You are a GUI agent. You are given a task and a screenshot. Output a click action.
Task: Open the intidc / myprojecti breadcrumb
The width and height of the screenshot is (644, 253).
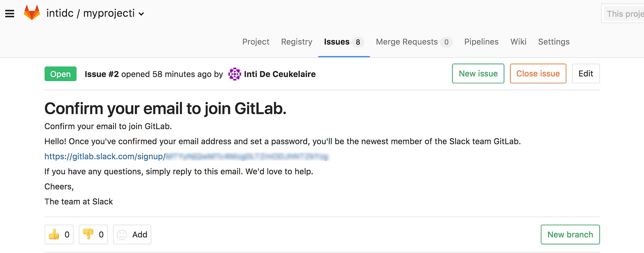(91, 13)
